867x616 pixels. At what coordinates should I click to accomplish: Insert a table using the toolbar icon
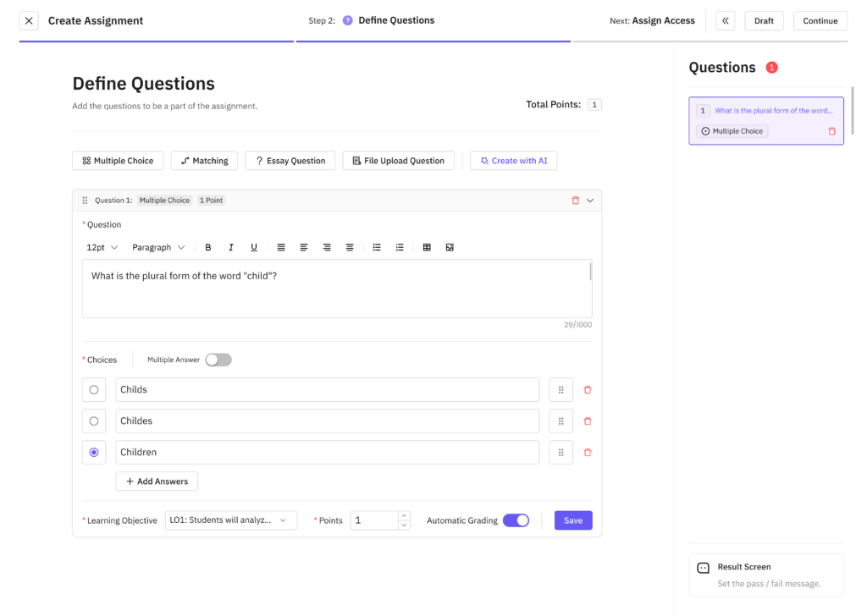427,247
